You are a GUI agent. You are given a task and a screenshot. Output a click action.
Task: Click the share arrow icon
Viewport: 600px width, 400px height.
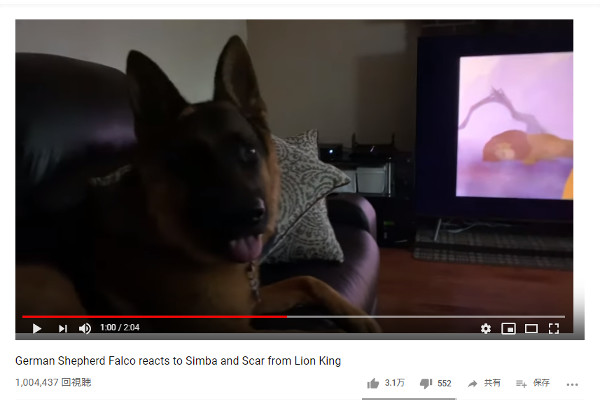tap(473, 384)
